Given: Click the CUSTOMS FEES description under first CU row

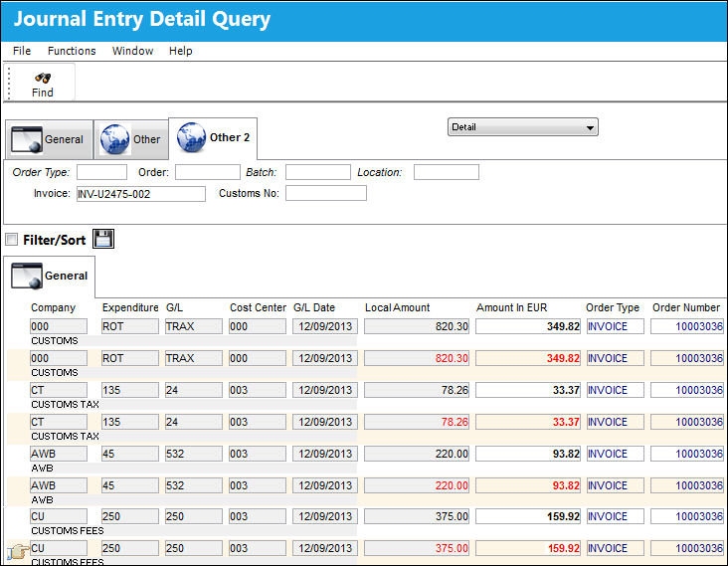Looking at the screenshot, I should pos(68,531).
